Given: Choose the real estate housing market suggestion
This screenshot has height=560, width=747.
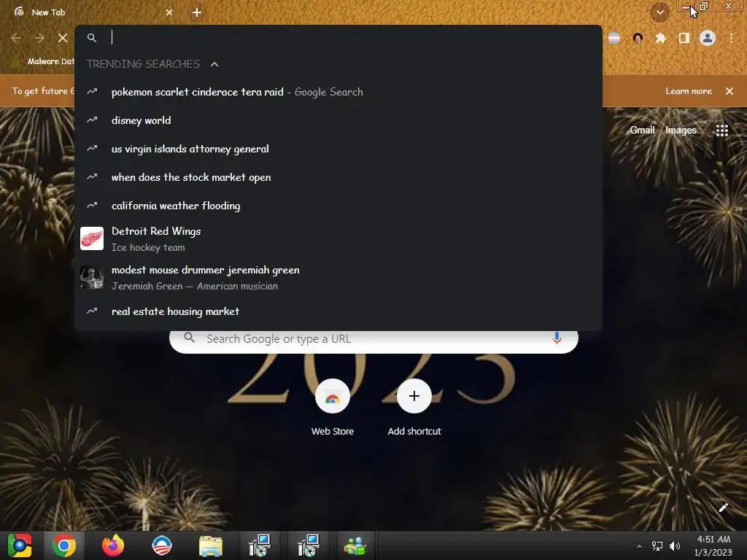Looking at the screenshot, I should (338, 311).
